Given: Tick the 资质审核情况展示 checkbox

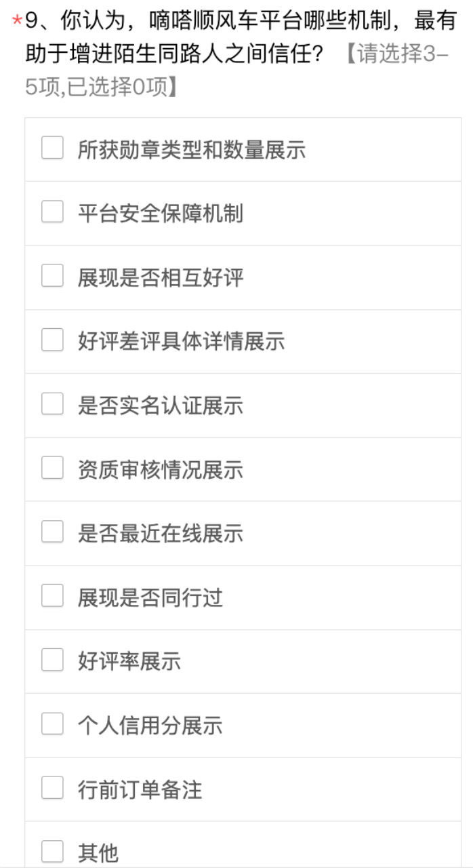Looking at the screenshot, I should point(52,468).
